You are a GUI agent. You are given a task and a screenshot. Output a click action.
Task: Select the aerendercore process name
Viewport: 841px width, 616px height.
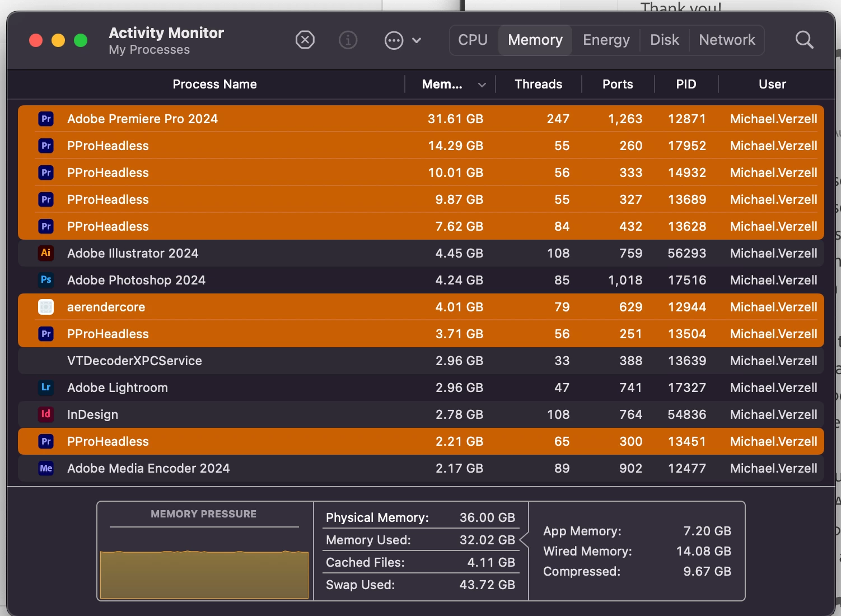click(x=106, y=307)
